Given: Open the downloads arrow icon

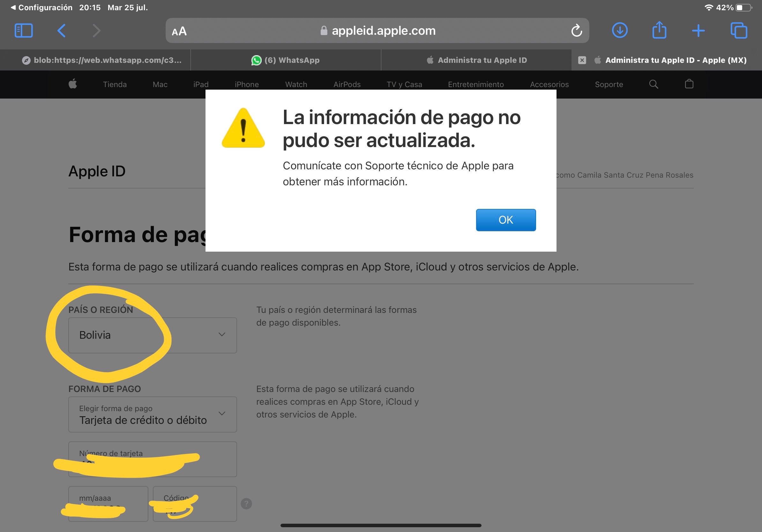Looking at the screenshot, I should pos(619,31).
